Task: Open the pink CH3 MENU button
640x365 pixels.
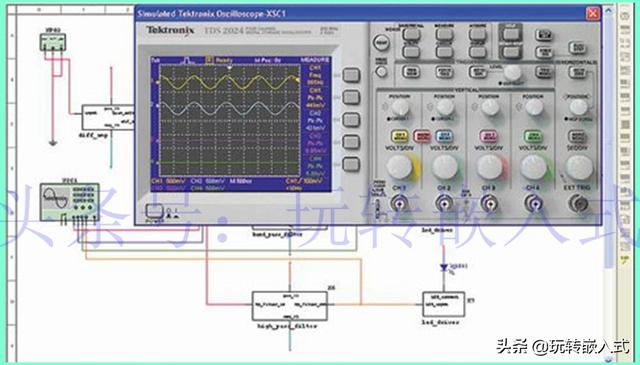Action: [488, 136]
